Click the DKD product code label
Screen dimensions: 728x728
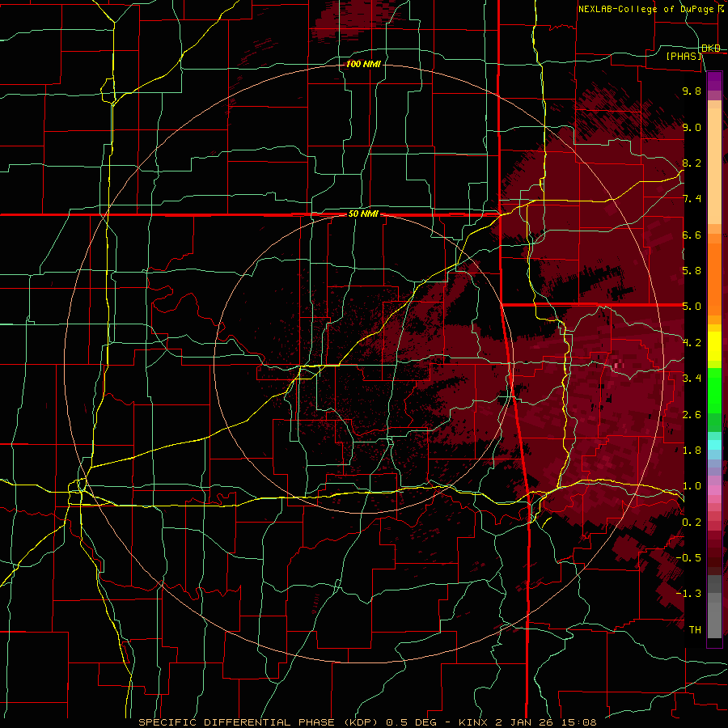click(711, 49)
